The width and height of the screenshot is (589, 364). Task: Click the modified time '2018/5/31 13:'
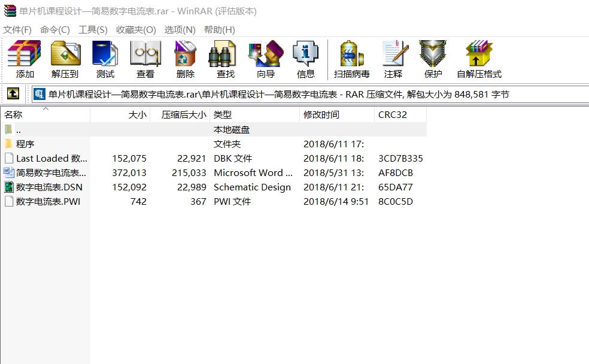click(x=333, y=172)
